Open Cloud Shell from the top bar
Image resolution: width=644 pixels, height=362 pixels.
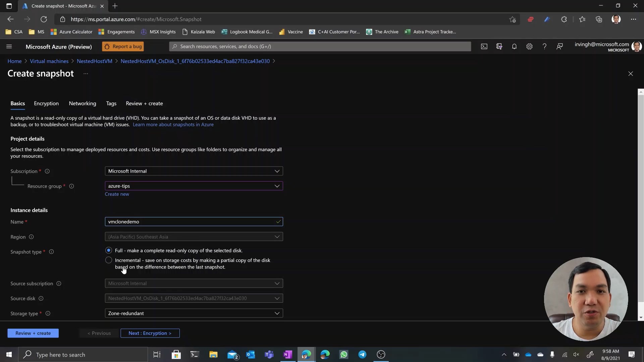pyautogui.click(x=484, y=47)
